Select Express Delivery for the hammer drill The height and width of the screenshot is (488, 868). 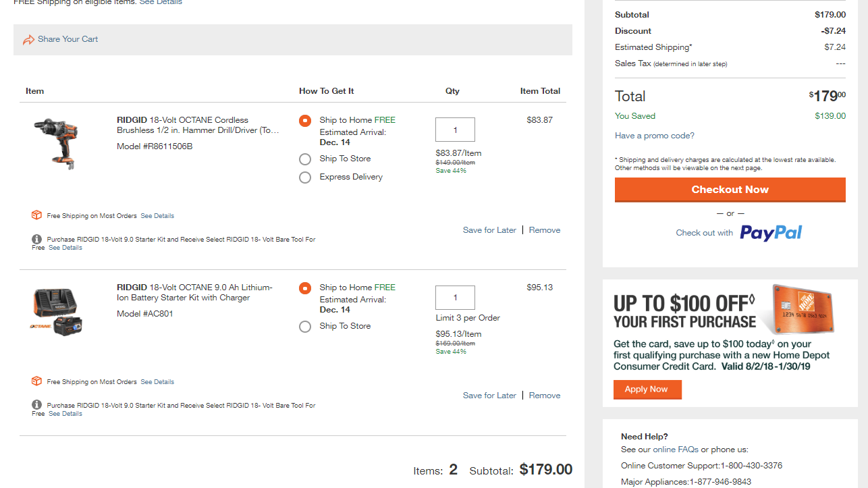click(305, 178)
